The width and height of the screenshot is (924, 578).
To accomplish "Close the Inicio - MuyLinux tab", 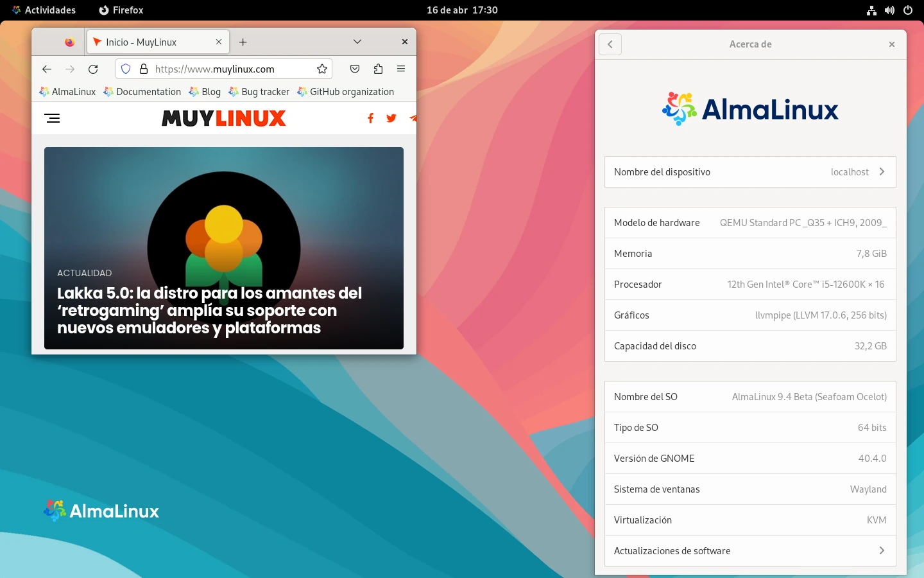I will (219, 42).
